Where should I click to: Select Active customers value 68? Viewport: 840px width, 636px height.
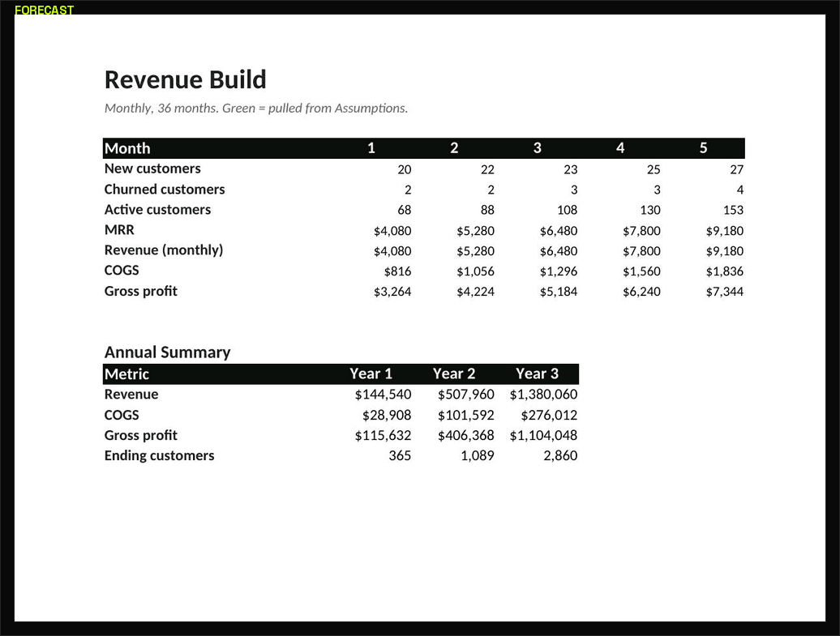[405, 211]
